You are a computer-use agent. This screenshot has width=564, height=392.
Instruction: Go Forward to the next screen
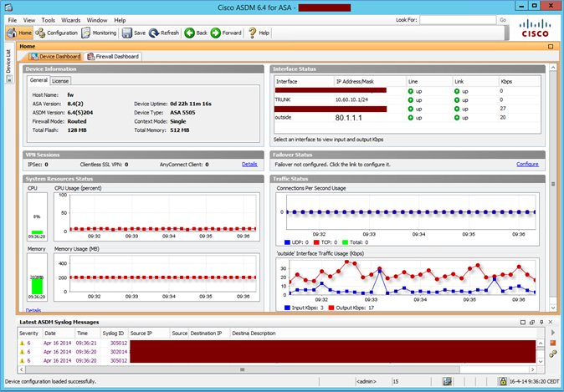point(226,33)
